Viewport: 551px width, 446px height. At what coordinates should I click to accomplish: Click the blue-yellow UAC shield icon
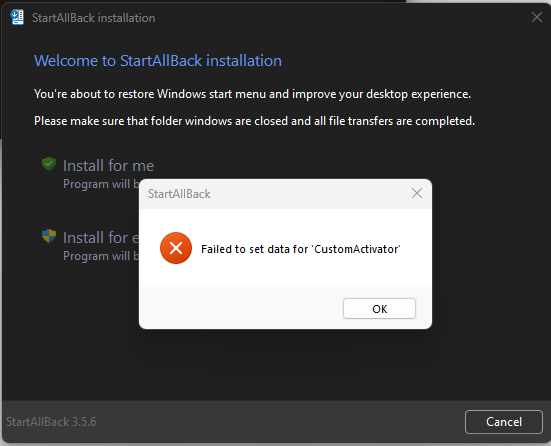[x=49, y=236]
